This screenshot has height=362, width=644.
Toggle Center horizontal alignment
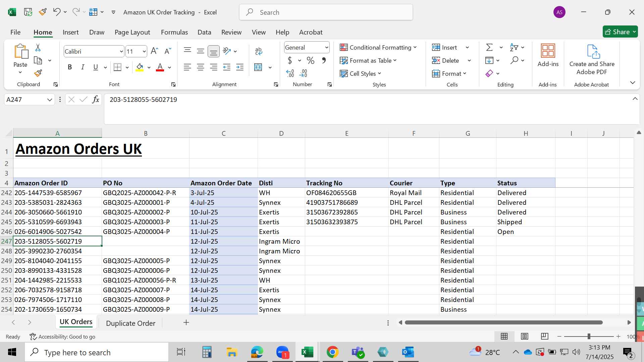click(x=201, y=67)
